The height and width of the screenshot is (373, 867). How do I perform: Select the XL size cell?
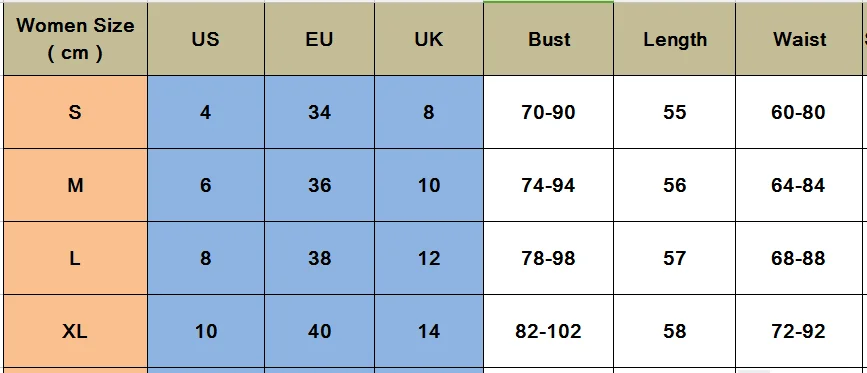(75, 331)
